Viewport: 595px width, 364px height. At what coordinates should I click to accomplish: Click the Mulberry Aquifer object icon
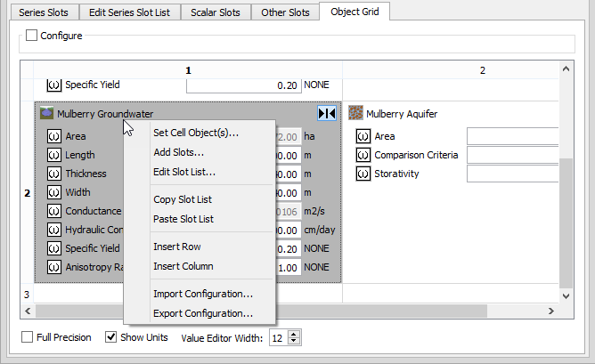click(x=356, y=114)
